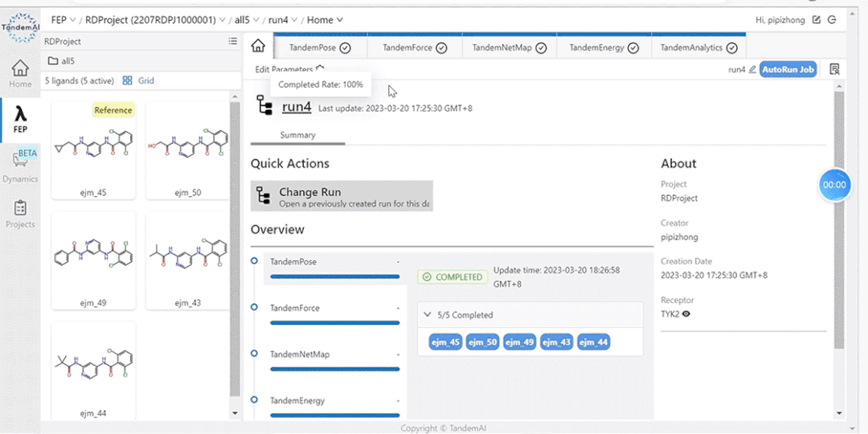Click the edit profile icon by username

click(817, 19)
